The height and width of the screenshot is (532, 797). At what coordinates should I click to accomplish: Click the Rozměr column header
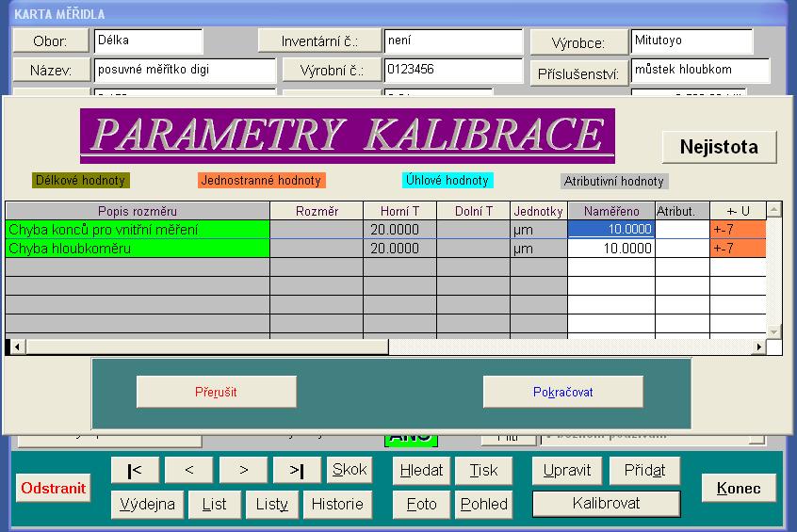point(317,211)
